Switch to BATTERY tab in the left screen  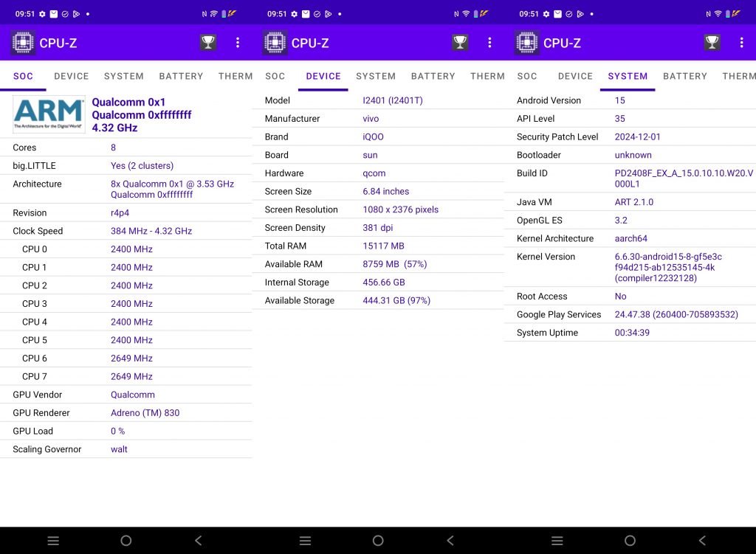[182, 76]
